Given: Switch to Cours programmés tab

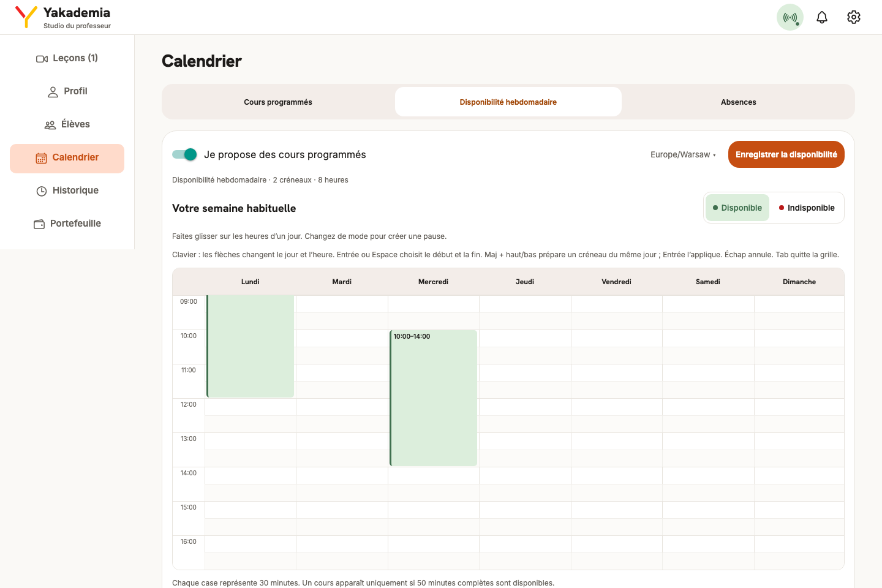Looking at the screenshot, I should [x=278, y=102].
